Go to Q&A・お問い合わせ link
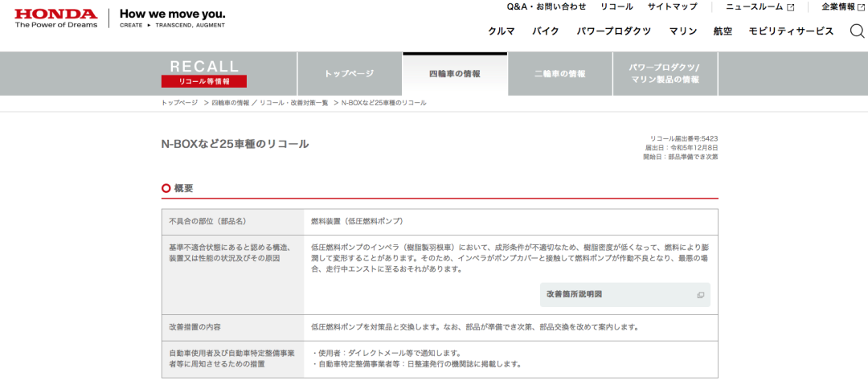This screenshot has width=868, height=381. 546,7
